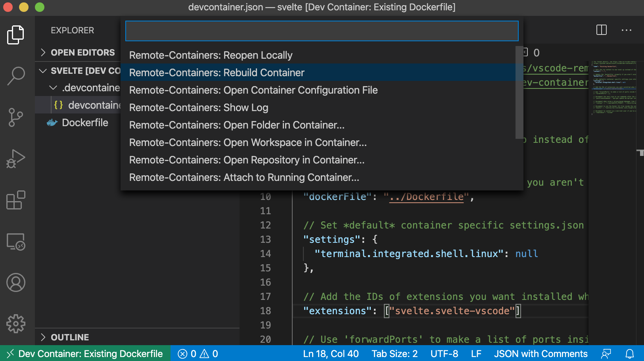The height and width of the screenshot is (361, 644).
Task: Open notifications bell in status bar
Action: [x=630, y=354]
